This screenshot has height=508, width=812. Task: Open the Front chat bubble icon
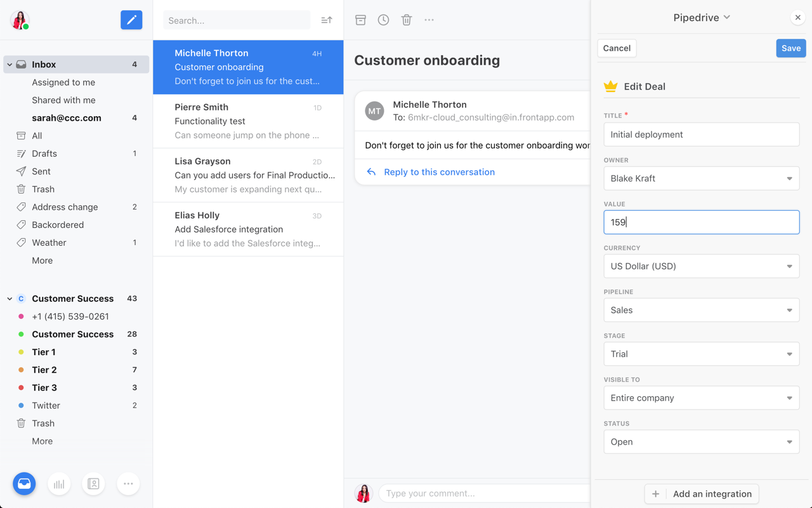tap(23, 483)
